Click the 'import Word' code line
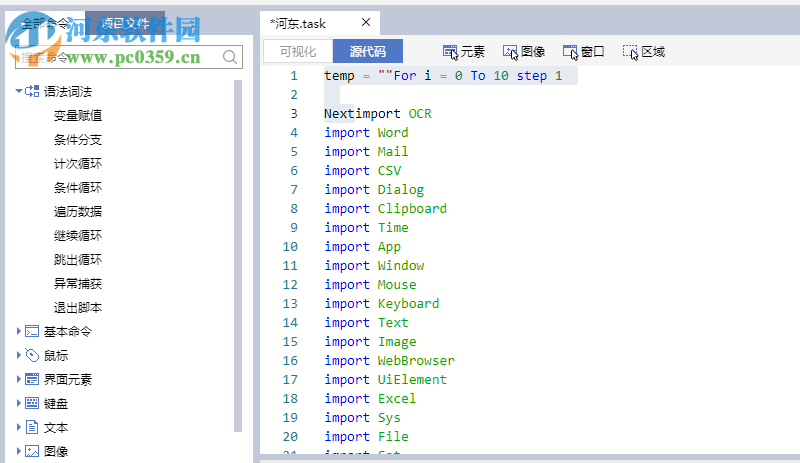Viewport: 800px width, 463px height. [366, 133]
